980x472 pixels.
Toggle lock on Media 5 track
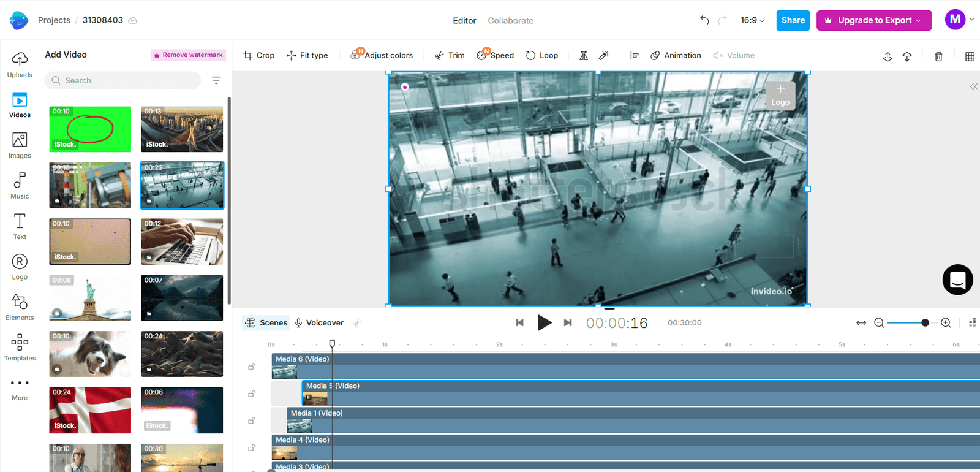click(x=251, y=394)
